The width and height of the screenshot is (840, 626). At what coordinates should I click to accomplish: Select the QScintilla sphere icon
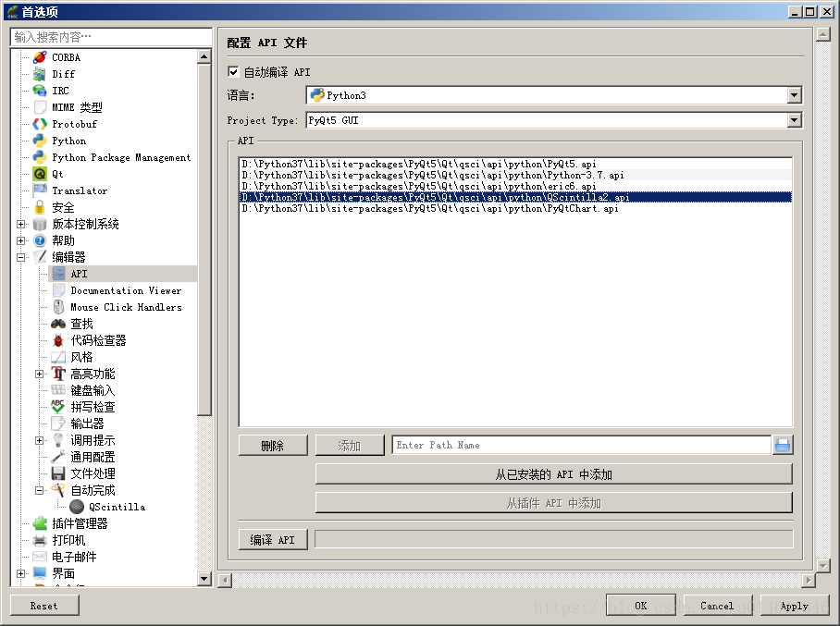pyautogui.click(x=77, y=507)
